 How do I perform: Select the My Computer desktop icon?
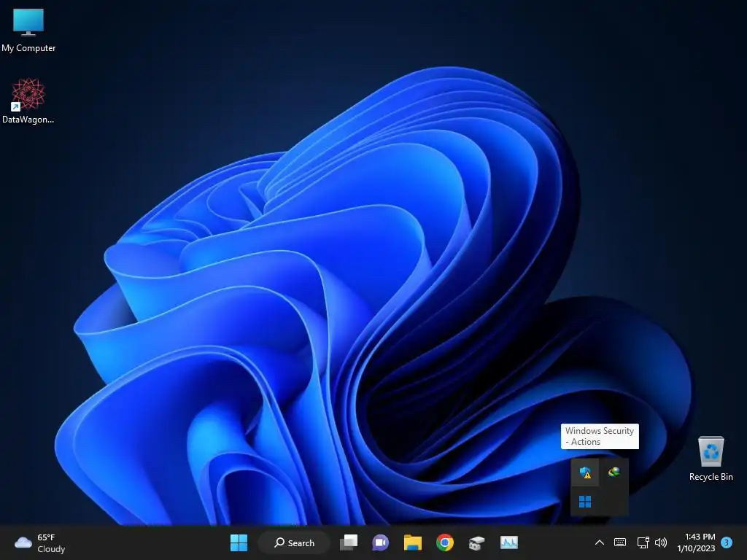pos(28,29)
